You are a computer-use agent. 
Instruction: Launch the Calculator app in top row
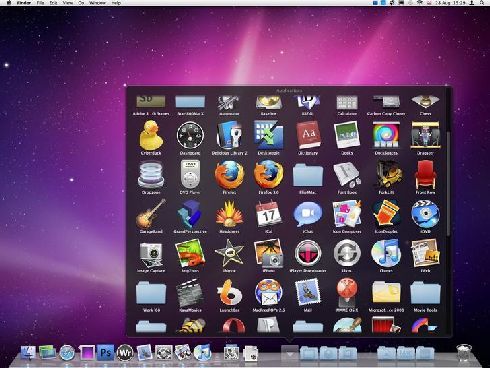coord(347,102)
